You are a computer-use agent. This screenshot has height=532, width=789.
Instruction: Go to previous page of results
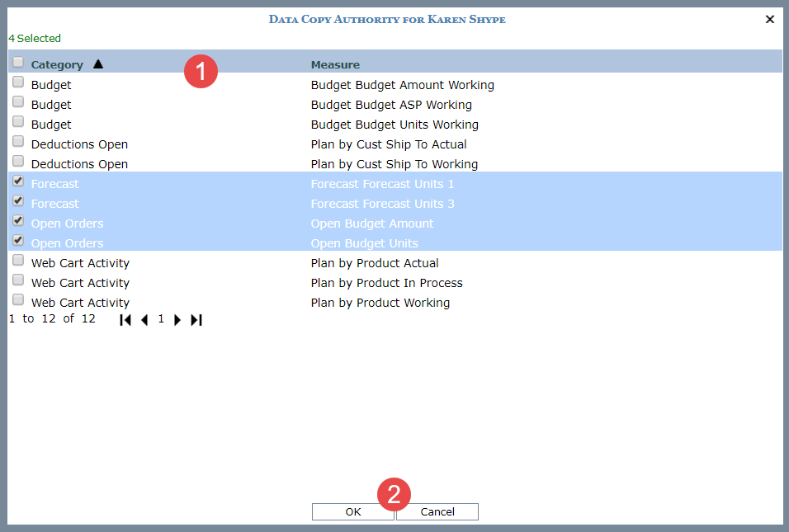[144, 320]
